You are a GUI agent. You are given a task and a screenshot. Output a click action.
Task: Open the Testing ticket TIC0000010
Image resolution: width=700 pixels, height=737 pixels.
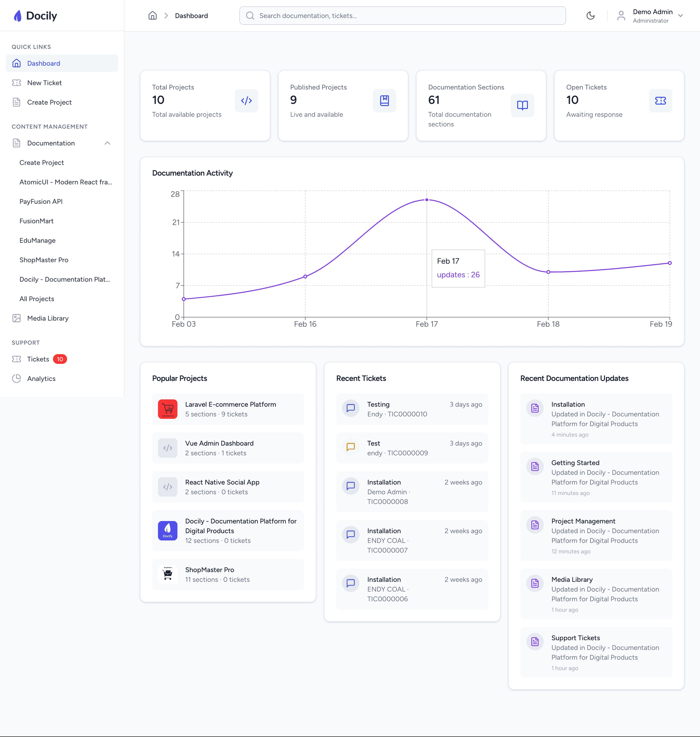[x=412, y=409]
